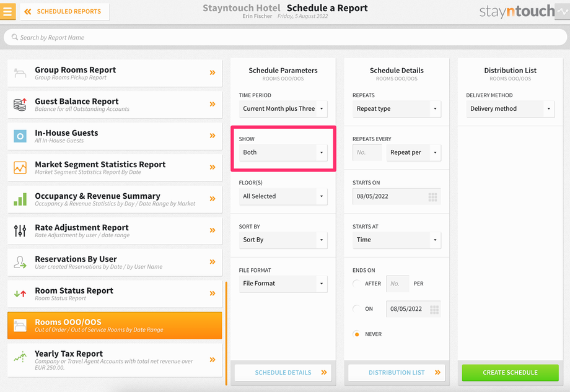Select the After radio button
Viewport: 570px width, 392px height.
357,284
